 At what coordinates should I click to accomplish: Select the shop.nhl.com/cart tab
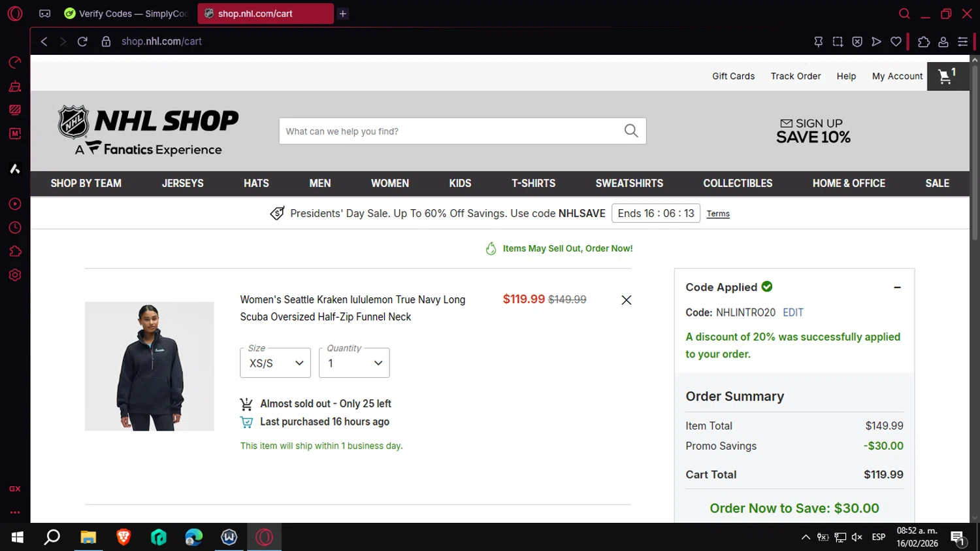265,14
